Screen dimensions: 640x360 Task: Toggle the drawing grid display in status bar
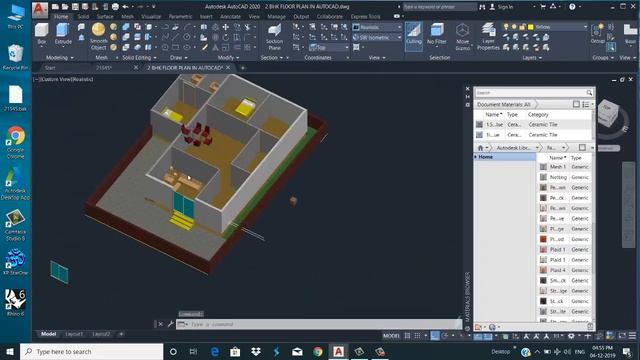pyautogui.click(x=407, y=336)
